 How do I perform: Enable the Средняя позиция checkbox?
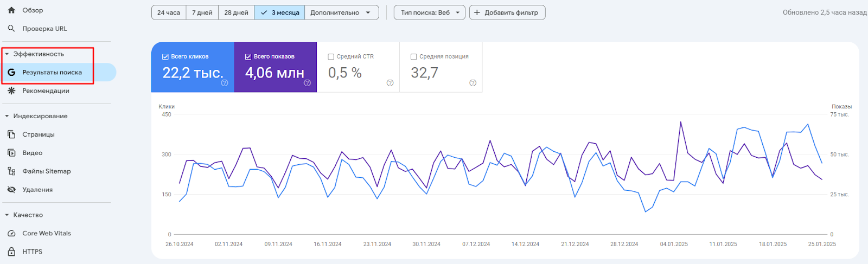click(413, 56)
